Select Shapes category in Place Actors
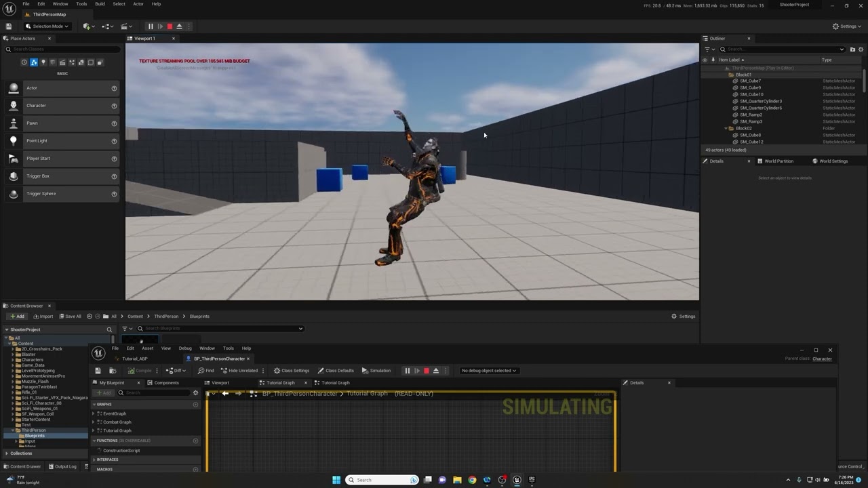 tap(53, 62)
